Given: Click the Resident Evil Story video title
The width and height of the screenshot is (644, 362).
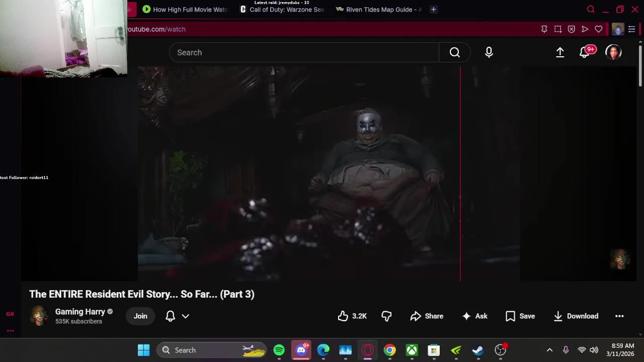Looking at the screenshot, I should click(142, 294).
